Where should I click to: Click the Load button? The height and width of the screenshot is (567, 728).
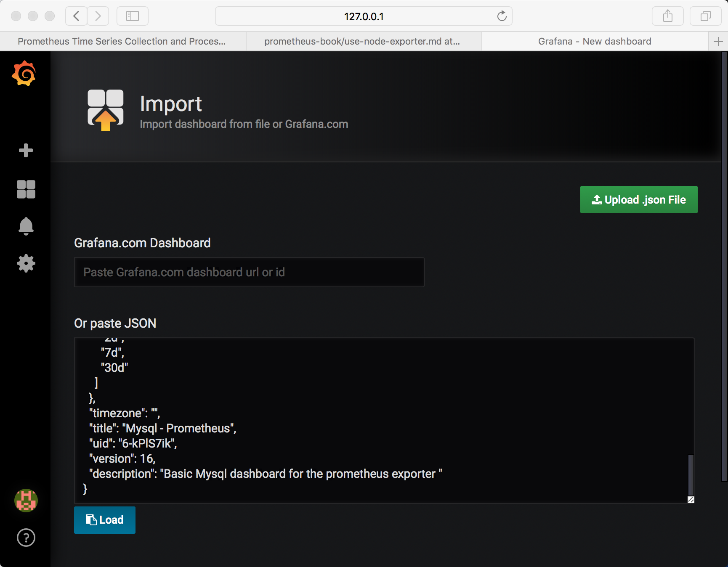pos(105,520)
